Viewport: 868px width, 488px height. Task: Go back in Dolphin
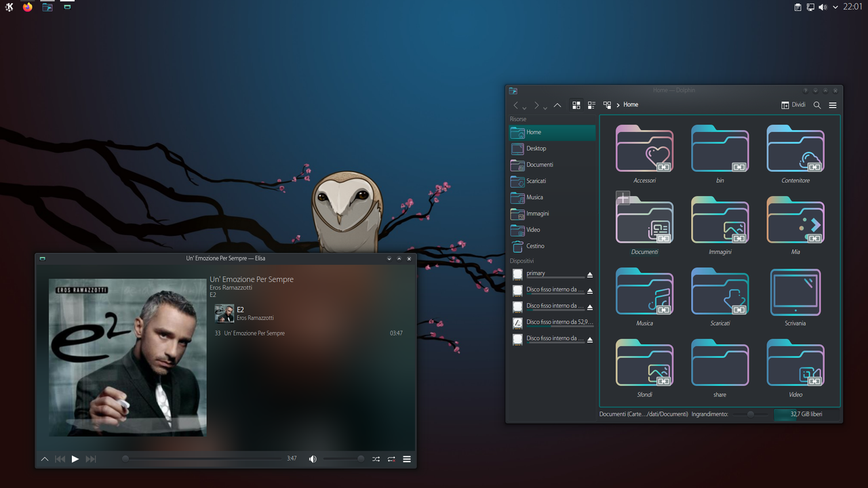point(515,105)
